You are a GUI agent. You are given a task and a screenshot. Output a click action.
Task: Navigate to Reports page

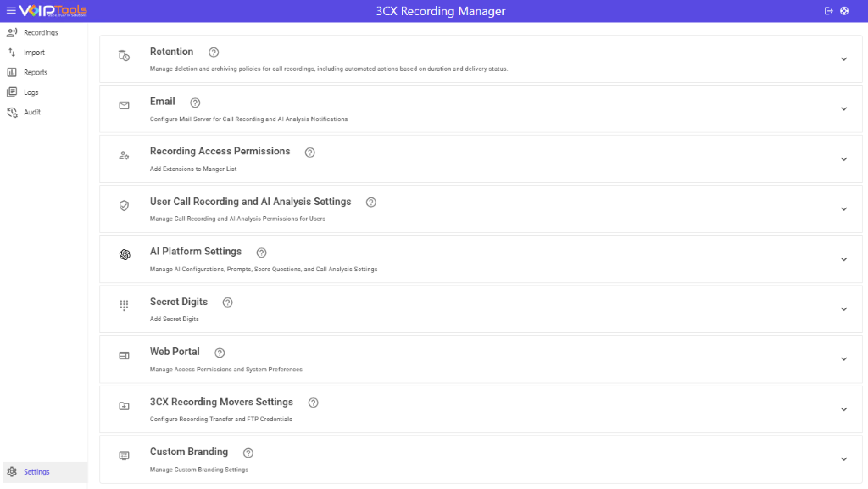tap(36, 73)
